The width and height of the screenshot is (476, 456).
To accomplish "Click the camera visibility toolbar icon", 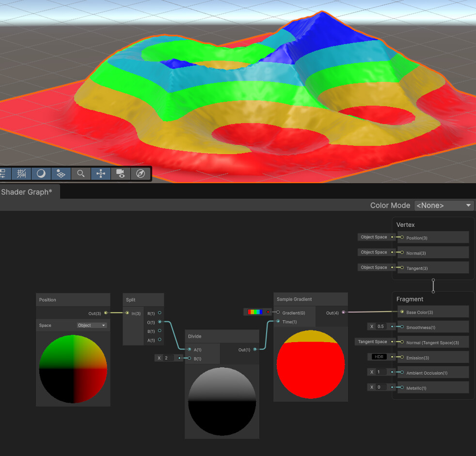I will (120, 173).
